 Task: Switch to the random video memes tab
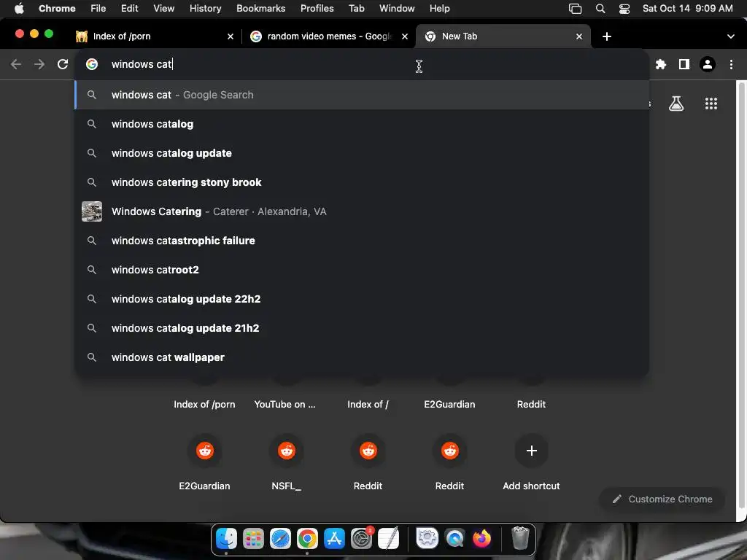(x=329, y=36)
